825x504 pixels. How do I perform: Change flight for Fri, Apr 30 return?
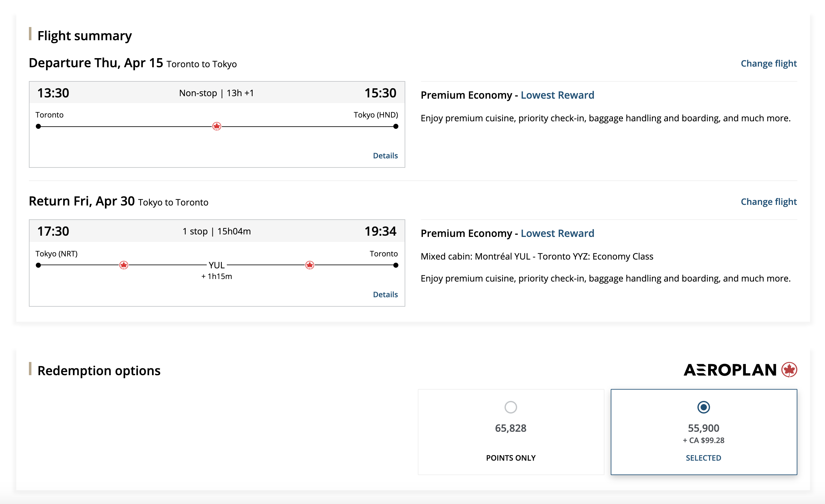(x=768, y=202)
